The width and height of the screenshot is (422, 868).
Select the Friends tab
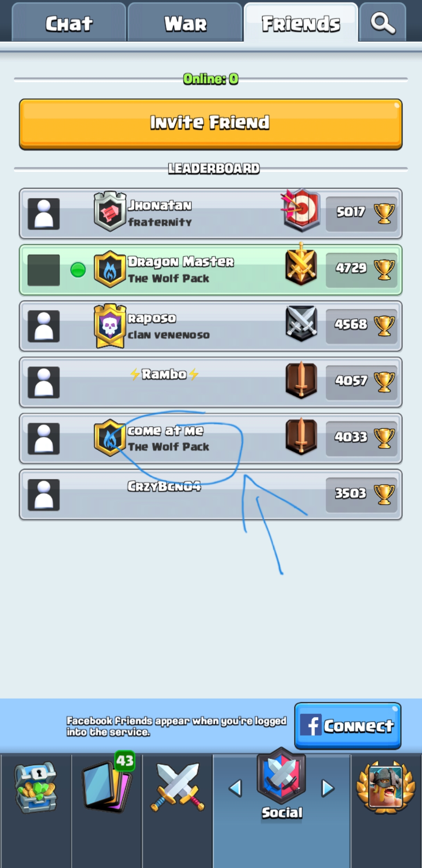coord(301,23)
